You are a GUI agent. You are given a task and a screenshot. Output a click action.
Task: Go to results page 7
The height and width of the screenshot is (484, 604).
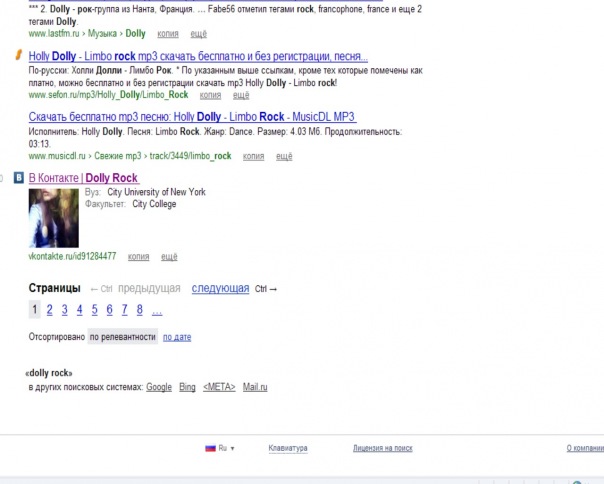pos(124,309)
